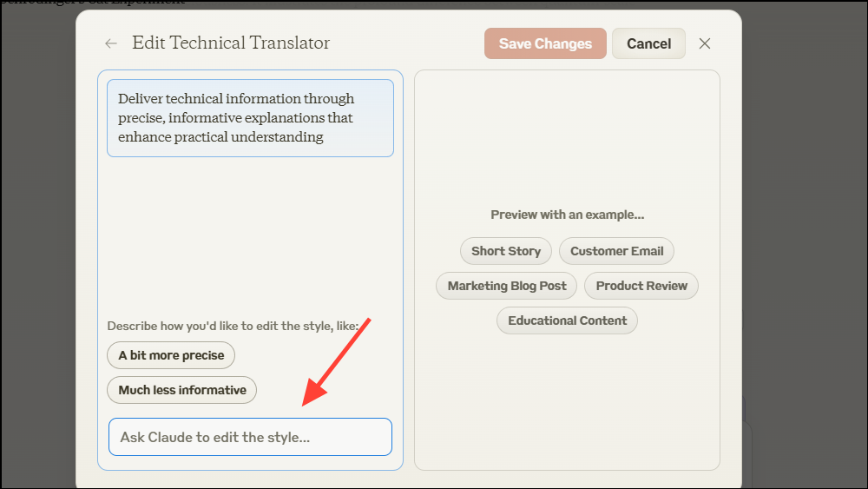Click blank space between description box and hint
The height and width of the screenshot is (489, 868).
(250, 235)
